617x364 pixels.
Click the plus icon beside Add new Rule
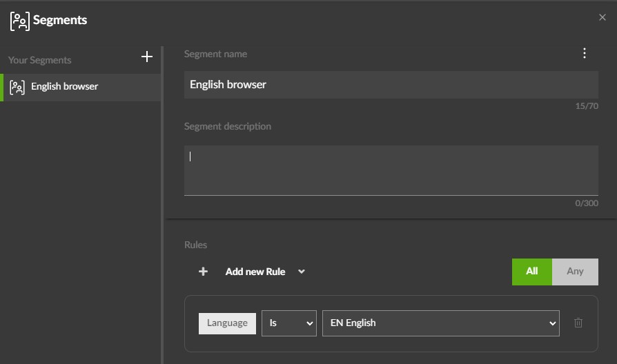tap(203, 272)
